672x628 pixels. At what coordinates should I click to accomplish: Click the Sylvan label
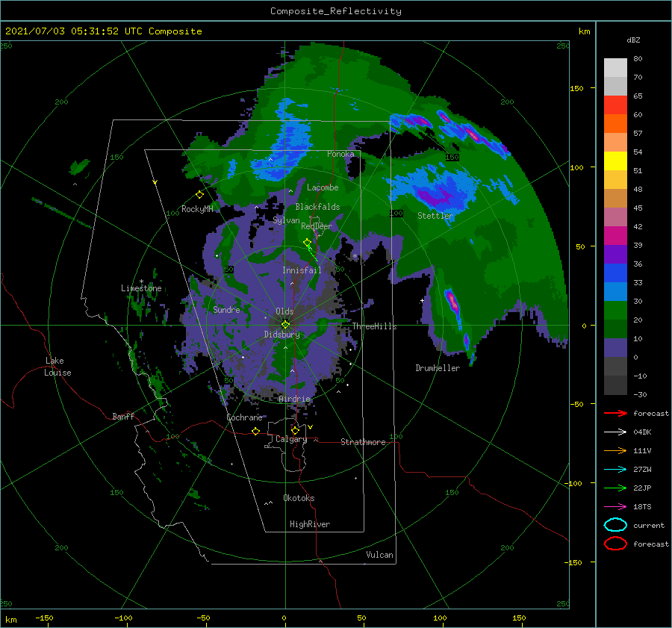[286, 220]
